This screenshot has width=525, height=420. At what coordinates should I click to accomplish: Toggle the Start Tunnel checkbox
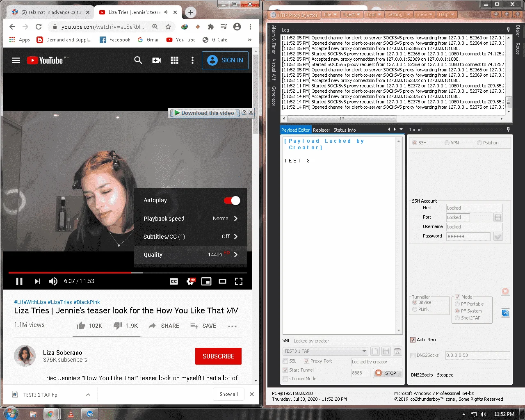tap(285, 370)
